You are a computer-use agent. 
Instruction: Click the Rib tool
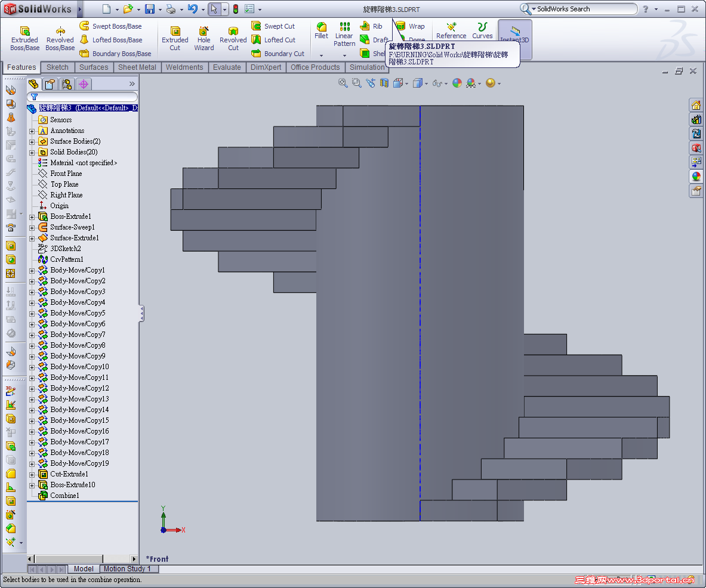[371, 26]
